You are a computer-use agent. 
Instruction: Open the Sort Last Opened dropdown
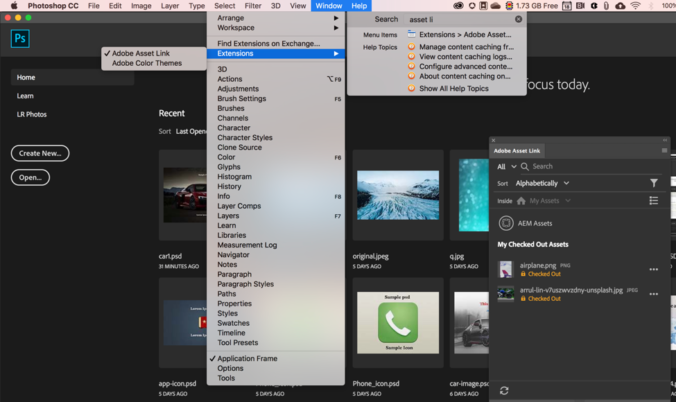point(191,132)
